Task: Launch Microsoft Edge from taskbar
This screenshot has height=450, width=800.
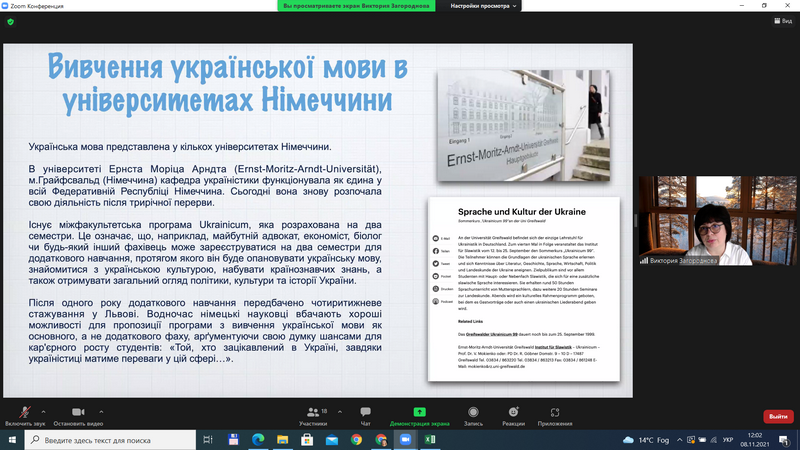Action: pyautogui.click(x=258, y=440)
